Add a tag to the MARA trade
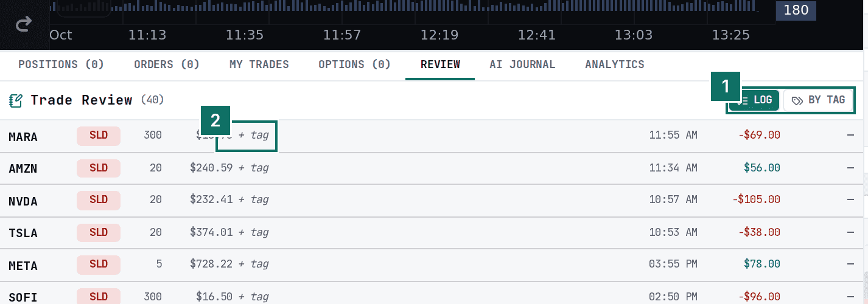Image resolution: width=868 pixels, height=304 pixels. click(253, 135)
